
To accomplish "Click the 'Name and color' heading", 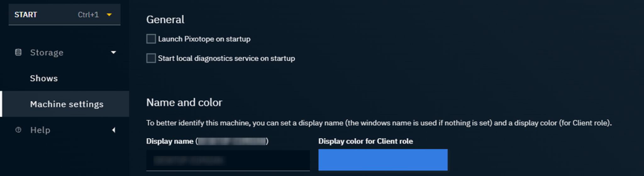I will [184, 102].
